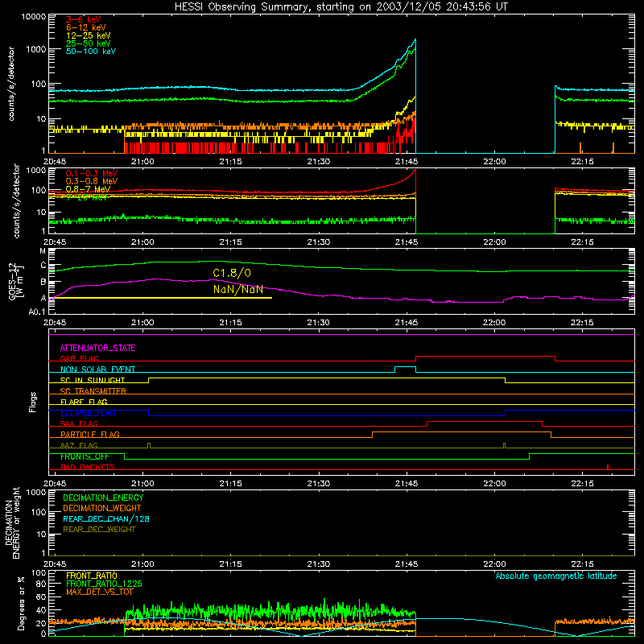Select the '3-6 keV' legend entry
Image resolution: width=644 pixels, height=644 pixels.
(83, 19)
